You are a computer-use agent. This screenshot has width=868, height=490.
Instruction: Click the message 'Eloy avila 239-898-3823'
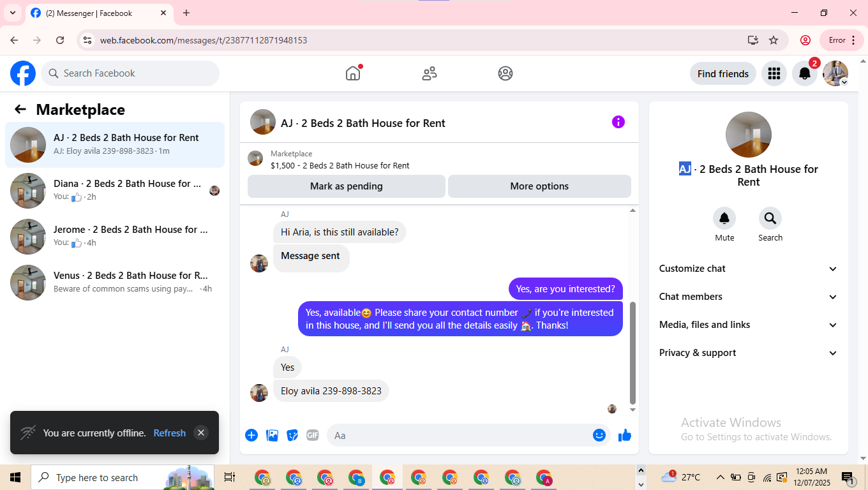coord(331,390)
